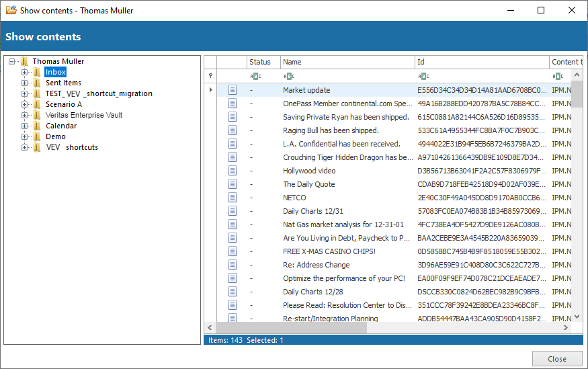Screen dimensions: 588x369
Task: Click the message icon for Hollywood video row
Action: pyautogui.click(x=233, y=171)
